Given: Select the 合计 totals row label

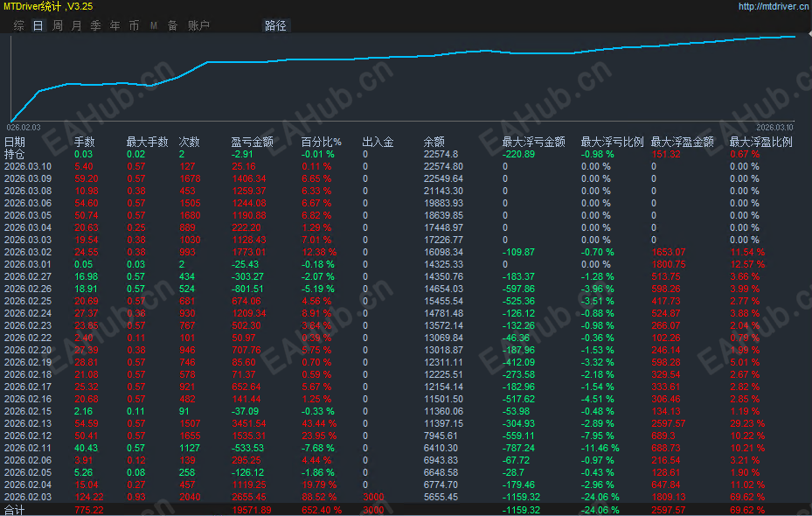Looking at the screenshot, I should click(15, 510).
